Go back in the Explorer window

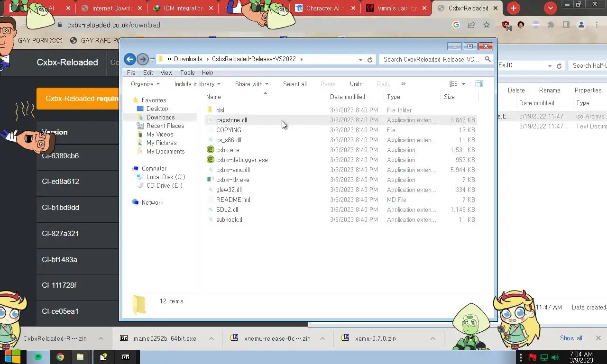(129, 59)
